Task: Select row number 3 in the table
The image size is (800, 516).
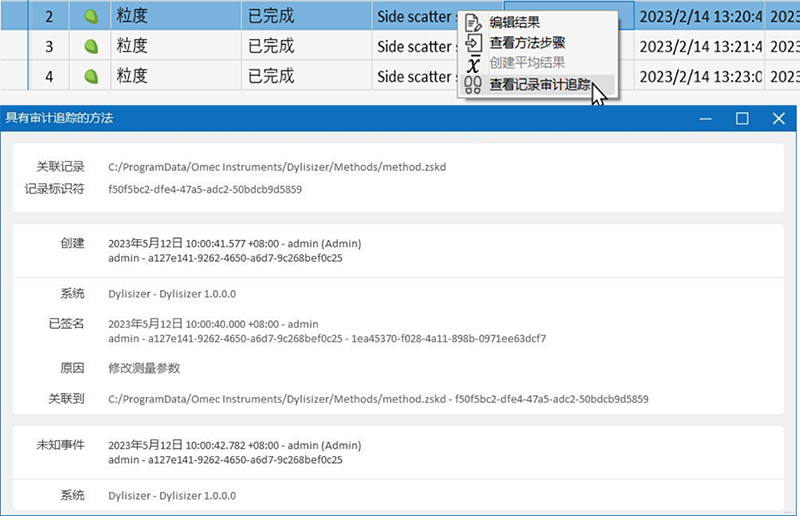Action: [x=49, y=46]
